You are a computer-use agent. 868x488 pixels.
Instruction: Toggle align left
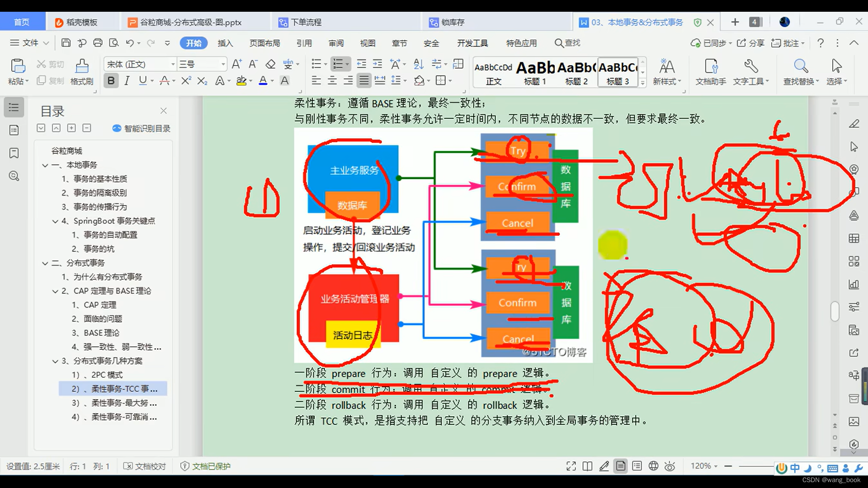[x=316, y=81]
